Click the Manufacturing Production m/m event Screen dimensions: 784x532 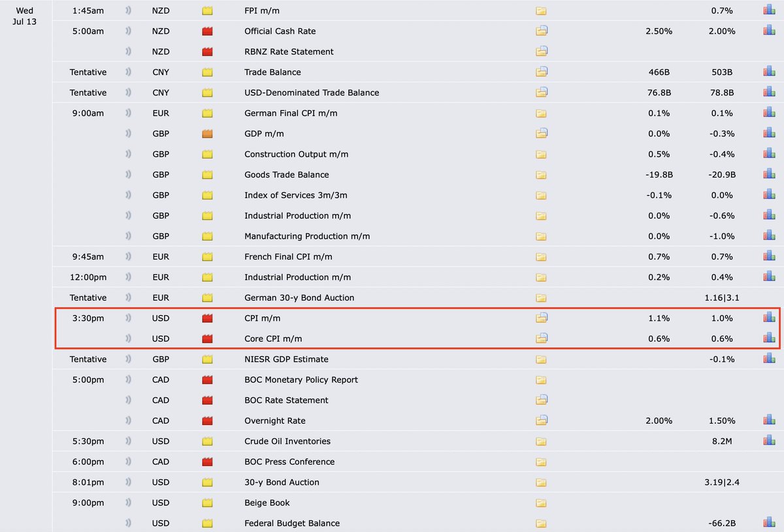pyautogui.click(x=307, y=236)
